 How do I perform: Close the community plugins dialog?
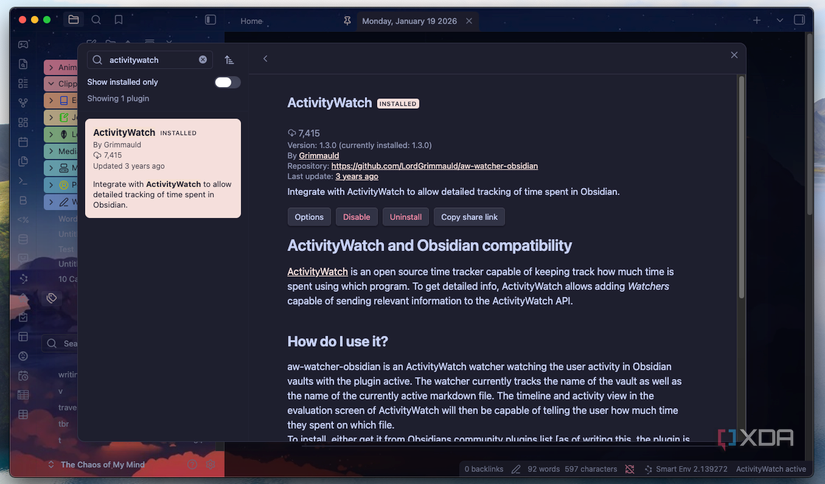tap(734, 55)
